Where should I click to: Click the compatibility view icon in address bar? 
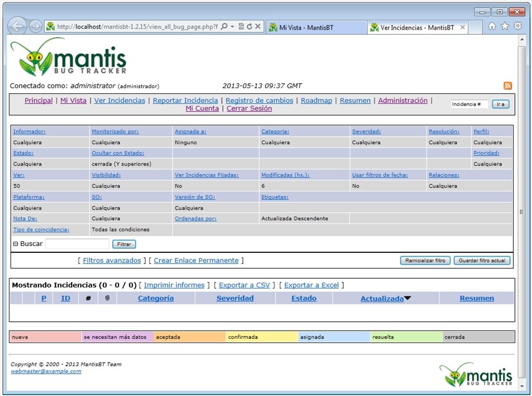(x=241, y=26)
